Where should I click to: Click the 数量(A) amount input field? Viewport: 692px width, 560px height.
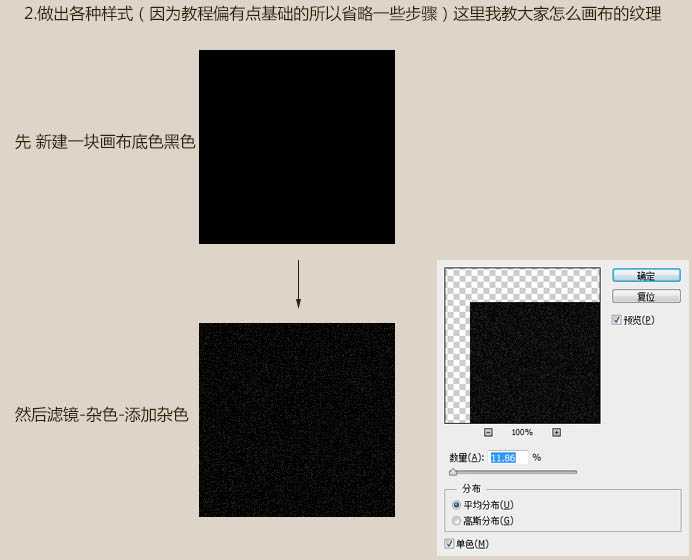click(508, 458)
